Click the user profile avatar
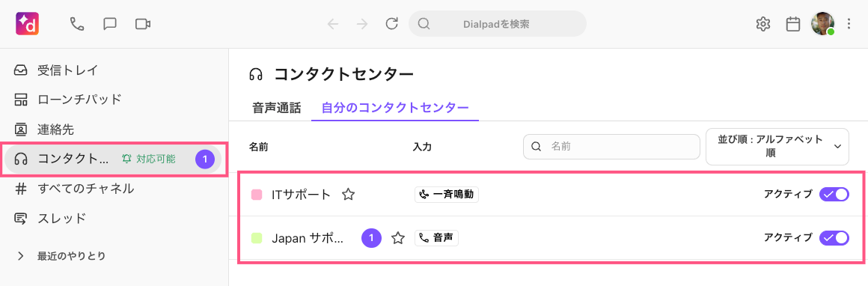This screenshot has width=868, height=286. (822, 24)
